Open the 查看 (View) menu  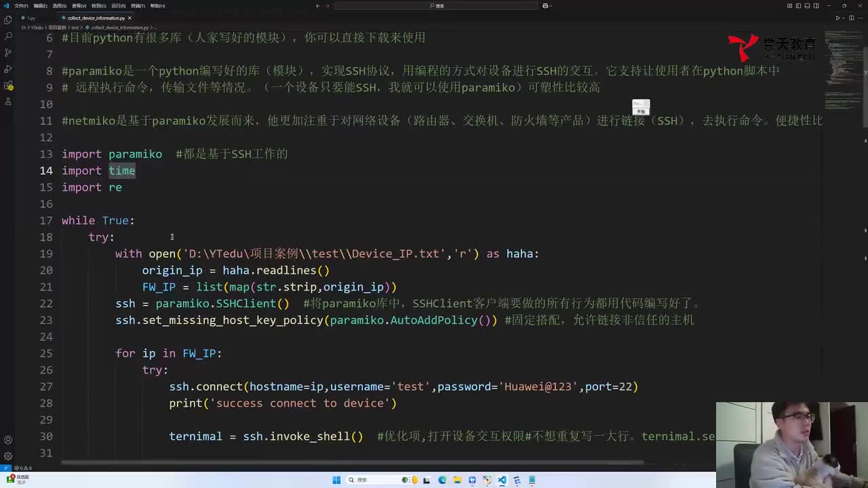point(79,5)
